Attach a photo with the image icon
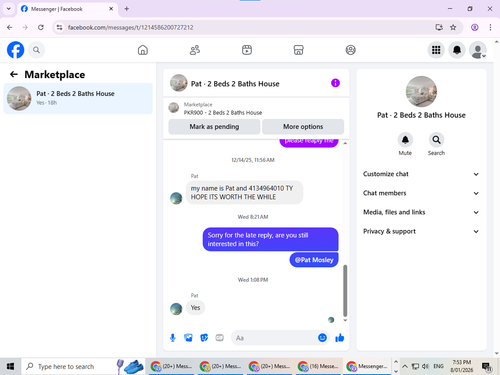The height and width of the screenshot is (375, 500). [x=188, y=338]
